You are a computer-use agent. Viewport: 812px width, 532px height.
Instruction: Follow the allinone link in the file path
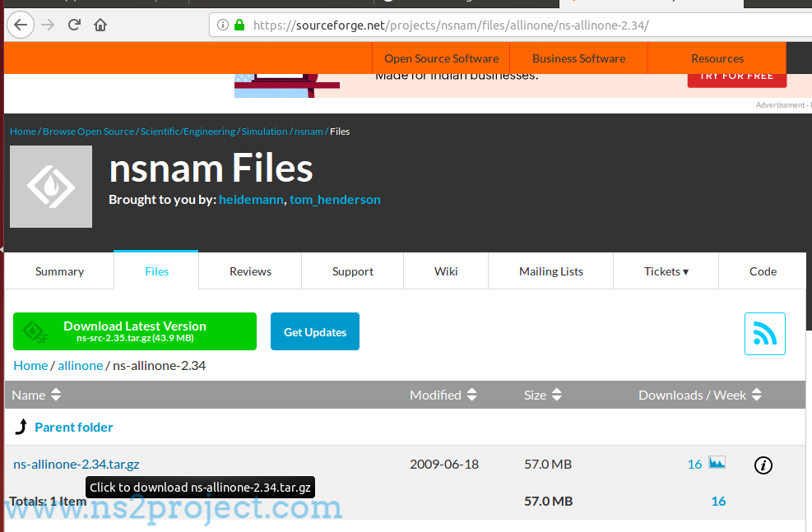tap(81, 365)
